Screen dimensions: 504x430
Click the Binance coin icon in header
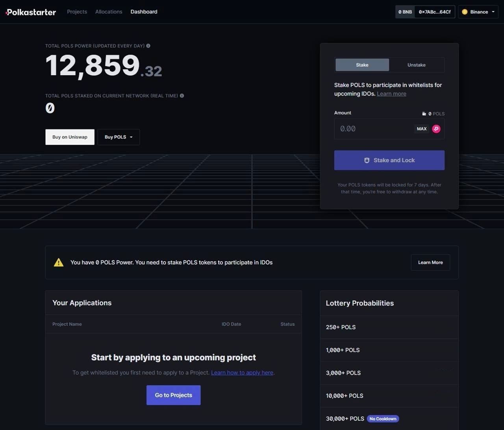pos(465,12)
